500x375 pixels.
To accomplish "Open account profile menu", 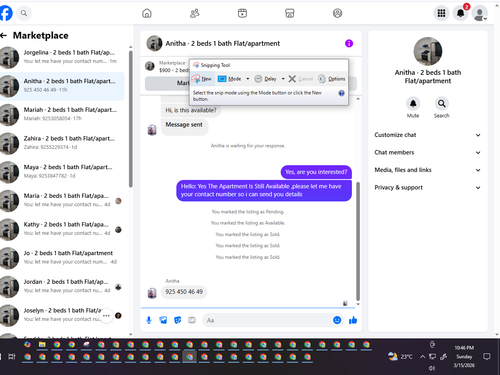I will click(480, 13).
